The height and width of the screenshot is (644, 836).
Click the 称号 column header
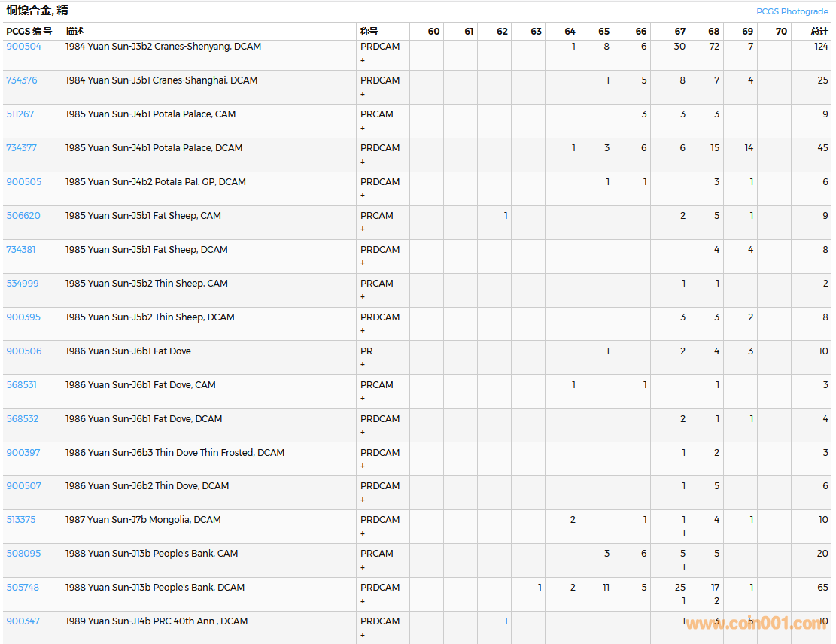coord(369,32)
